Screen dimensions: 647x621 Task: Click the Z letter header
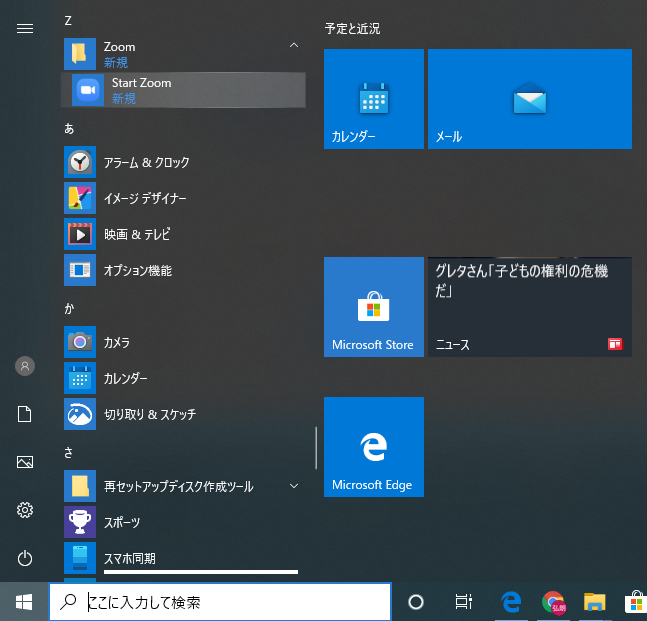(x=68, y=21)
